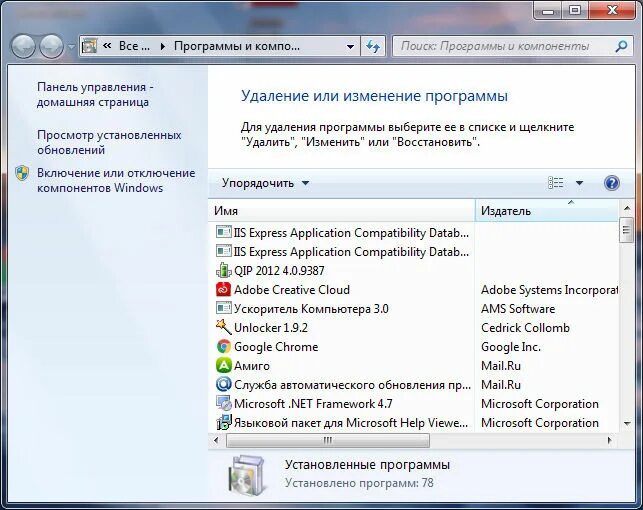Select 'Языковой пакет для Microsoft Help Viewe...' entry
Viewport: 643px width, 510px height.
[351, 423]
